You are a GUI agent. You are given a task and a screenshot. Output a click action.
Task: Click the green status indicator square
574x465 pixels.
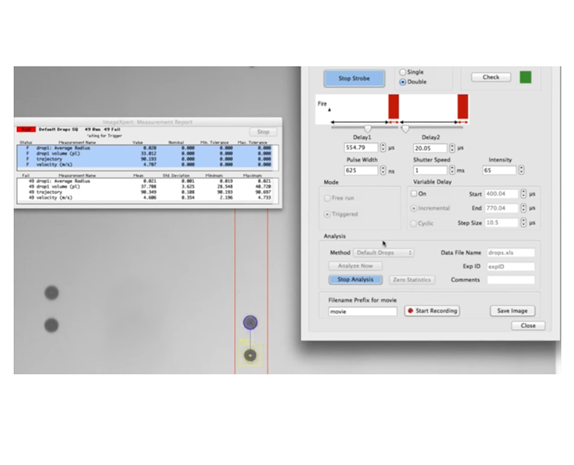(525, 77)
